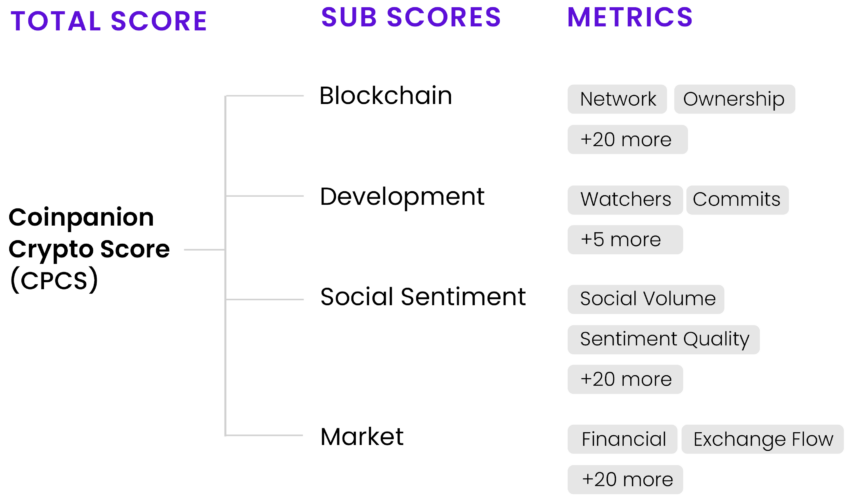The height and width of the screenshot is (501, 850).
Task: Click the METRICS column heading
Action: (630, 17)
